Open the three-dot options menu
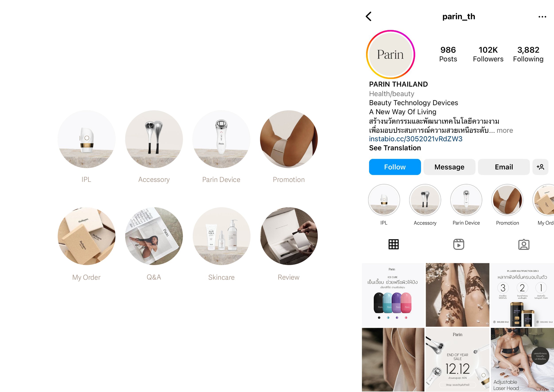Screen dimensions: 554x392 point(542,17)
